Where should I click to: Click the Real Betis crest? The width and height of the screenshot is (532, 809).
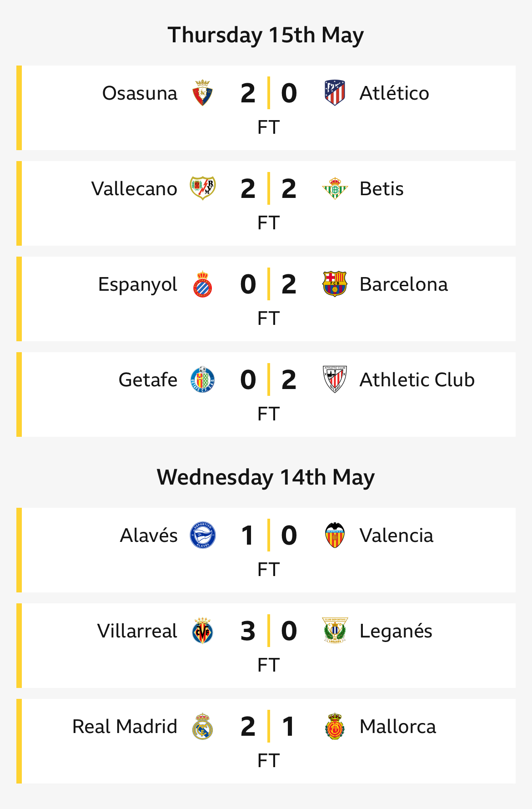click(x=335, y=188)
